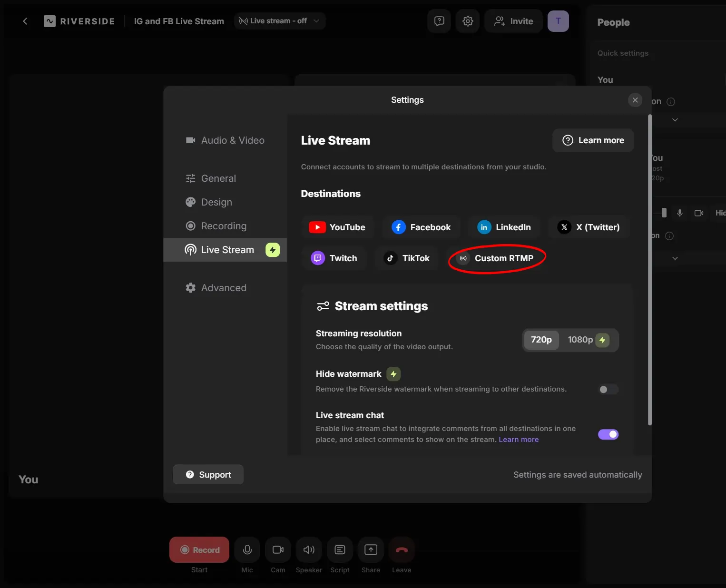Open the Speaker control

click(x=309, y=550)
